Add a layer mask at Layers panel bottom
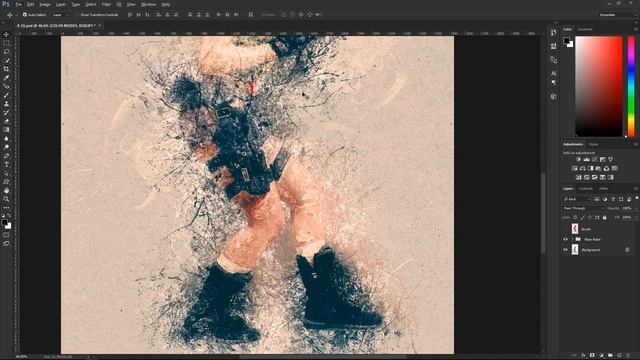 592,356
